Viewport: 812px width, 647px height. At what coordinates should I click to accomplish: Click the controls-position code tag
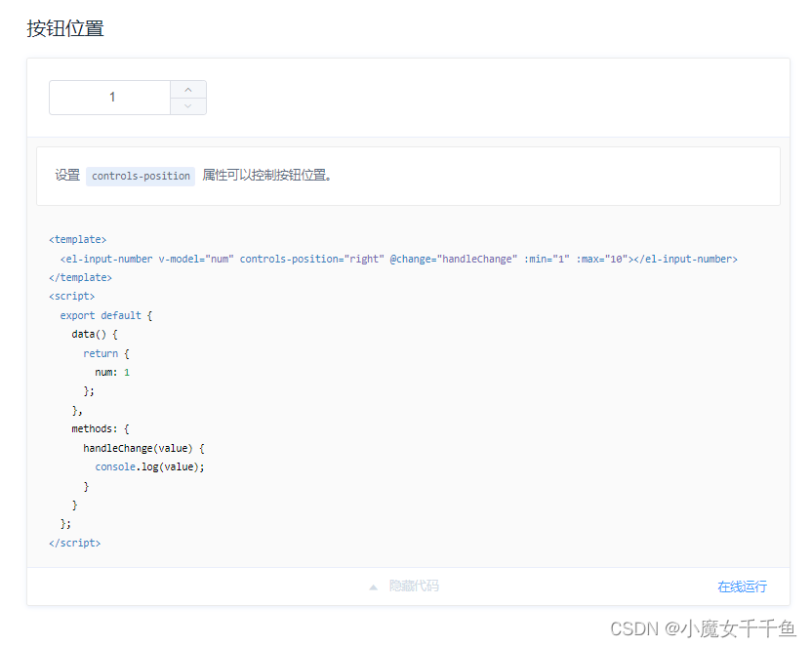[141, 176]
